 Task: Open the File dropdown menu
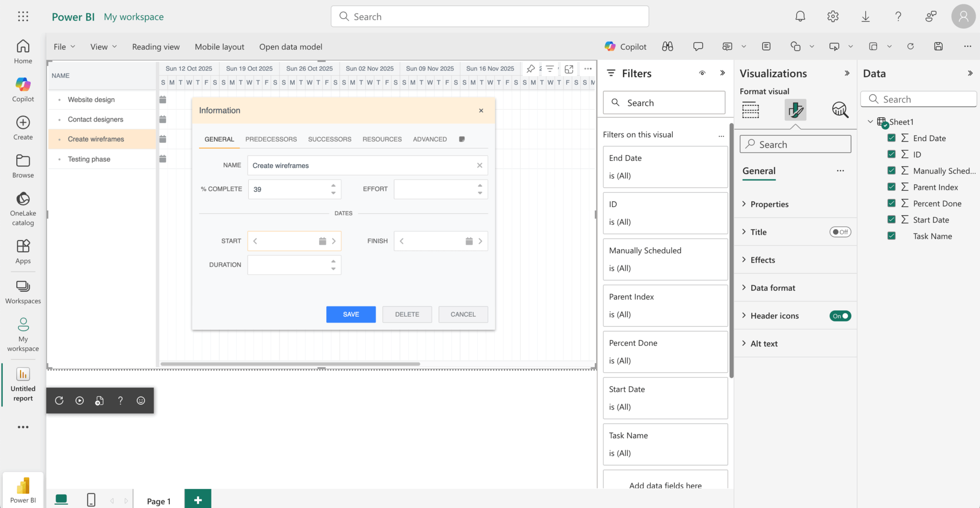(x=64, y=47)
